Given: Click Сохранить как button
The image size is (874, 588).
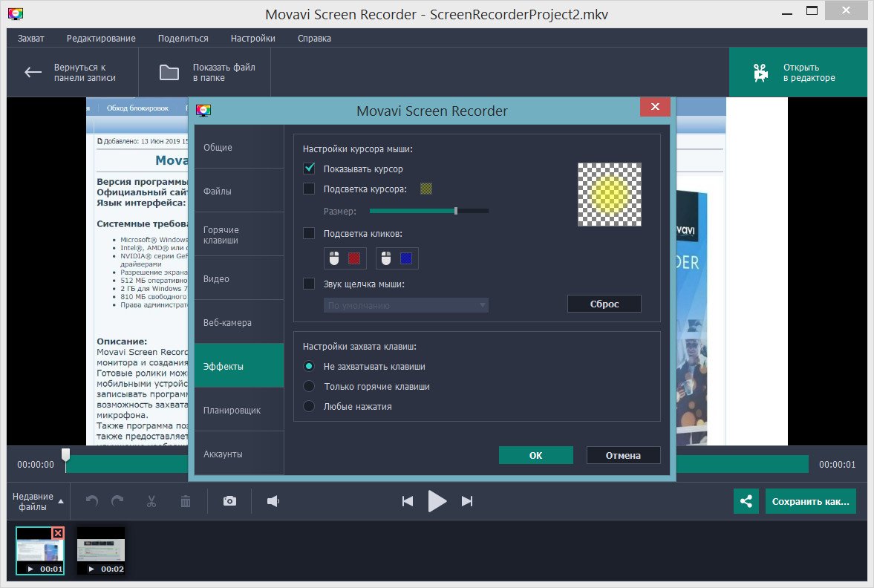Looking at the screenshot, I should [x=810, y=501].
